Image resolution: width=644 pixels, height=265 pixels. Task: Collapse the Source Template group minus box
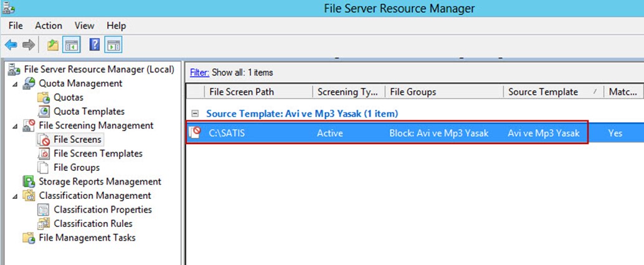pos(196,113)
